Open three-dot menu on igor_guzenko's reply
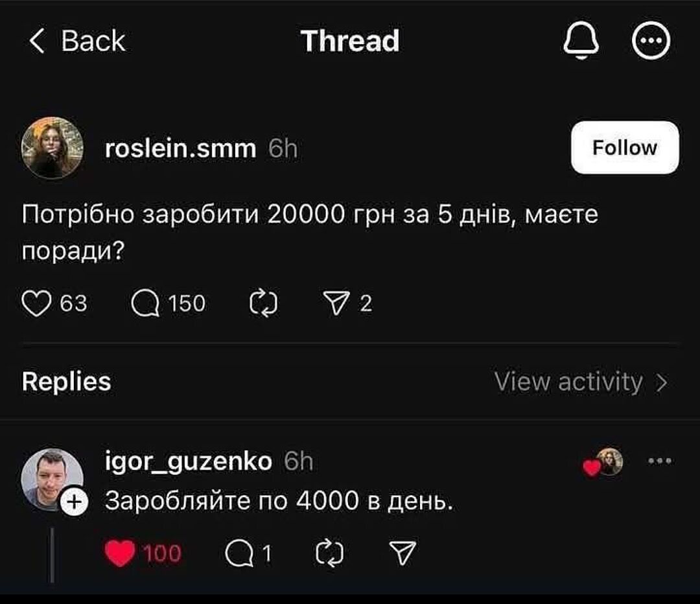This screenshot has width=700, height=604. click(660, 461)
